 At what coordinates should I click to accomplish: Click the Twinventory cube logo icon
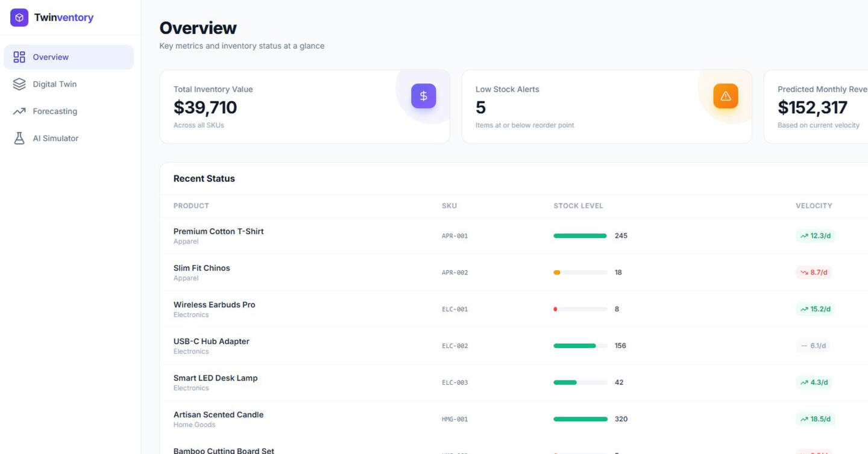coord(19,17)
